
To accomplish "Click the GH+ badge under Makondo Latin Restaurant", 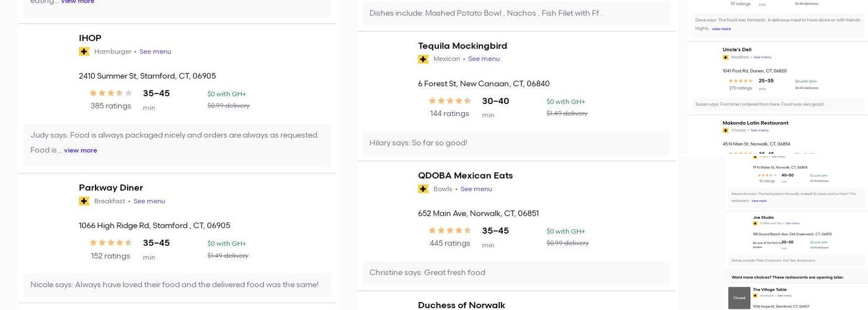I will 725,130.
